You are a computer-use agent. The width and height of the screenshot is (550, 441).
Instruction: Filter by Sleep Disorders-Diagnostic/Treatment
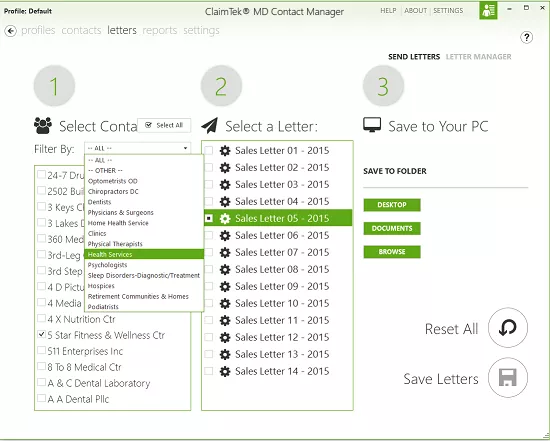click(x=144, y=275)
